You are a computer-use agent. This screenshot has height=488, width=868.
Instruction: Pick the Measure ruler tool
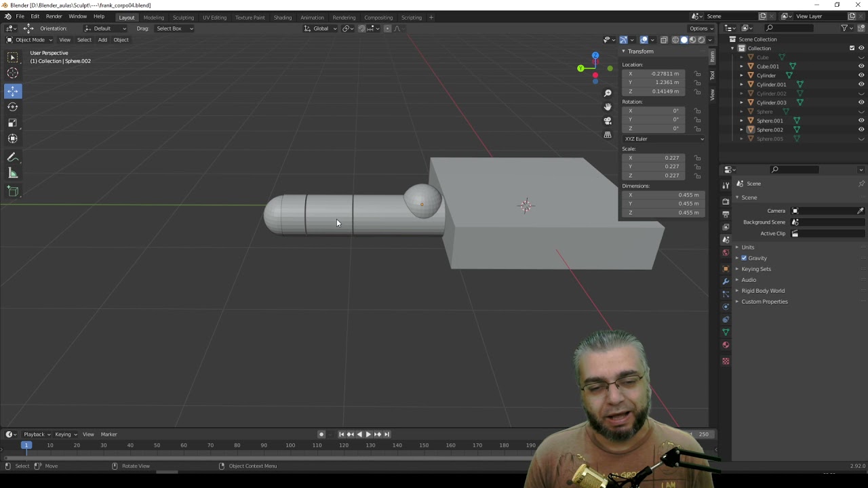[x=13, y=174]
